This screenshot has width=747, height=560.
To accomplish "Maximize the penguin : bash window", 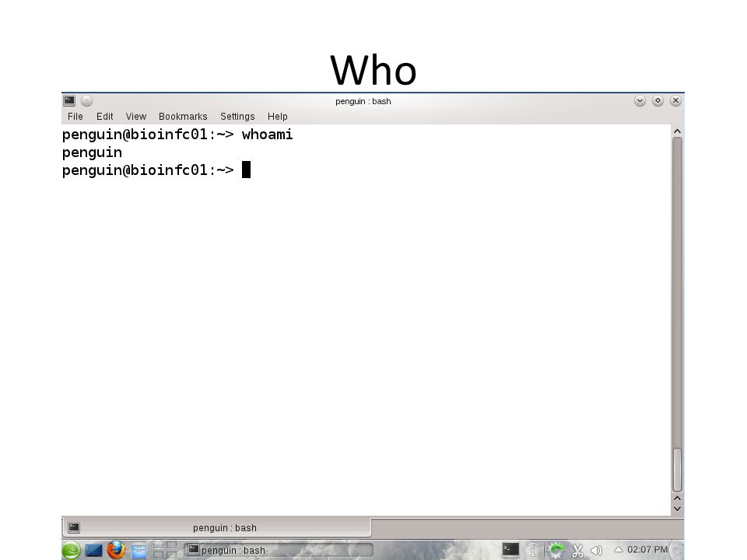I will 658,100.
